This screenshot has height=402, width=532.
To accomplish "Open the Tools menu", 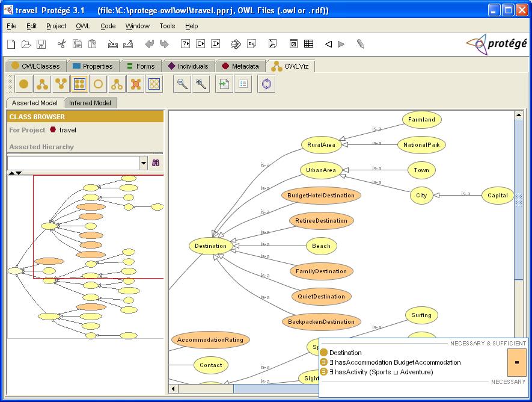I will point(167,26).
